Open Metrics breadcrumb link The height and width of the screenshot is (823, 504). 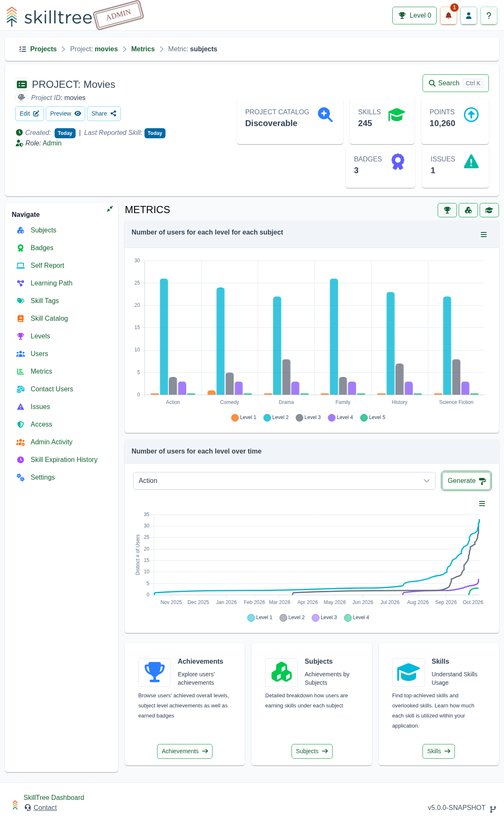(x=143, y=49)
